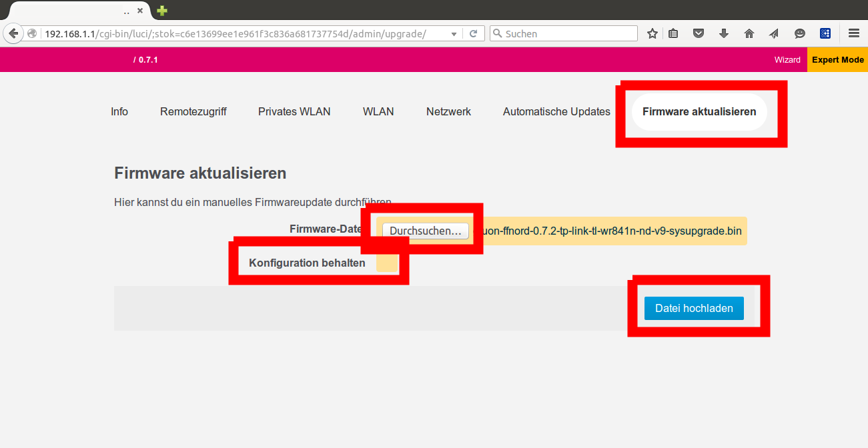Open the chat smiley icon in toolbar

click(x=800, y=33)
